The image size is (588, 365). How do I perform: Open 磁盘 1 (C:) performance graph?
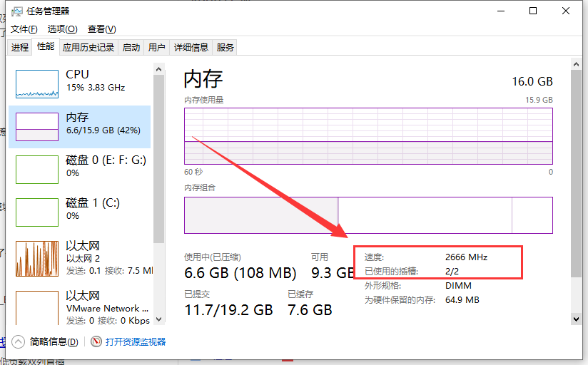click(x=37, y=212)
